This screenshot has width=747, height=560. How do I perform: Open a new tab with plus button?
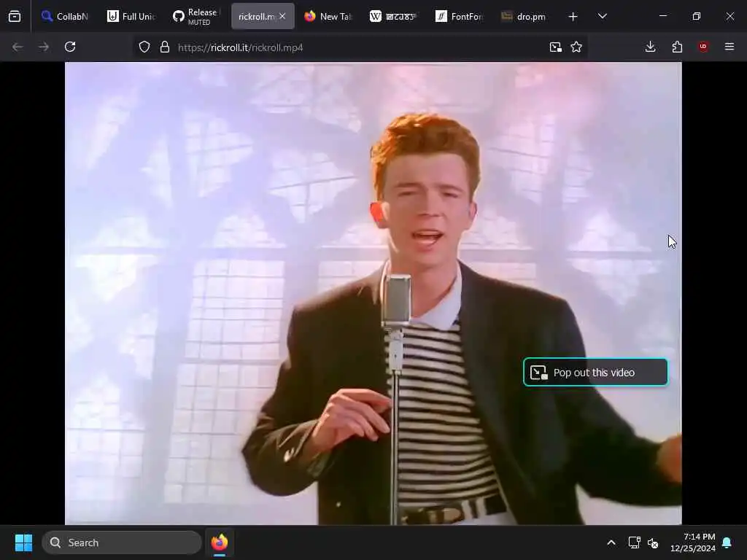pos(573,17)
